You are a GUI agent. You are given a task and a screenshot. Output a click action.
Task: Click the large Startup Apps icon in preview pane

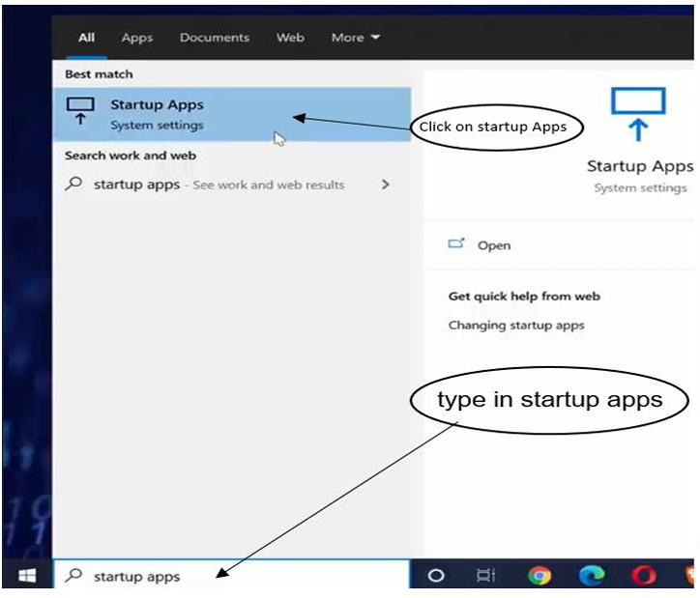(x=638, y=114)
